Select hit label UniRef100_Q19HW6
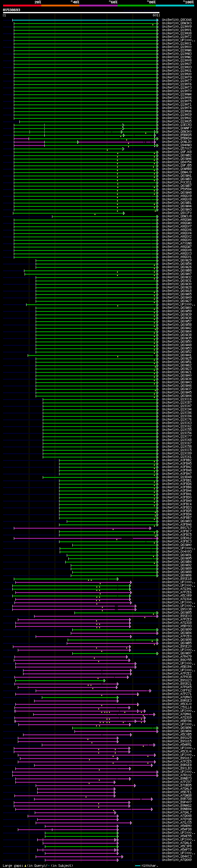Image resolution: width=197 pixels, height=868 pixels. click(177, 50)
